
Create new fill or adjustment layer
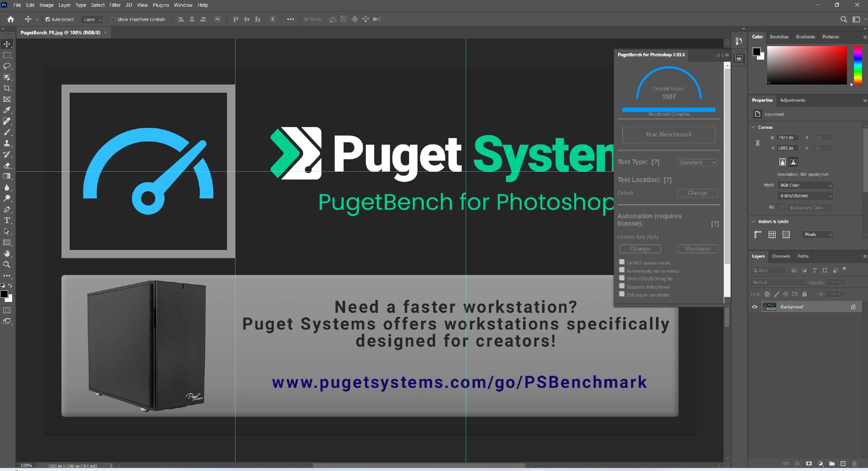click(x=821, y=464)
